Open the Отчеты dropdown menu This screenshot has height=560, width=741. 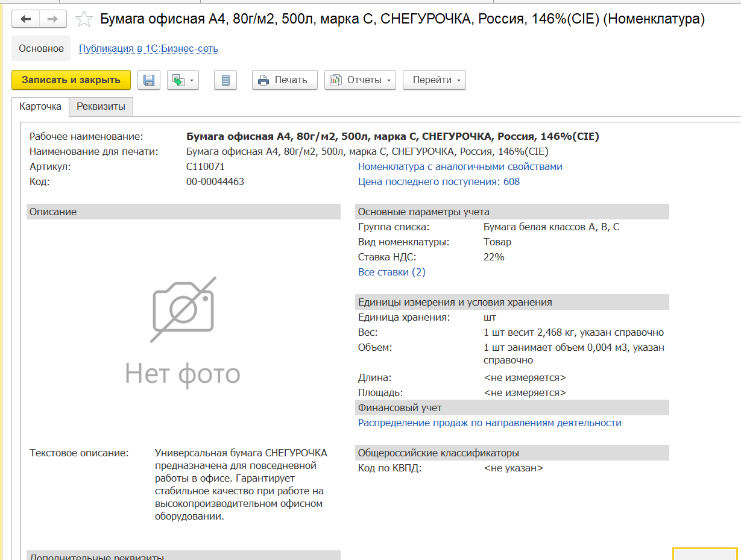(360, 80)
